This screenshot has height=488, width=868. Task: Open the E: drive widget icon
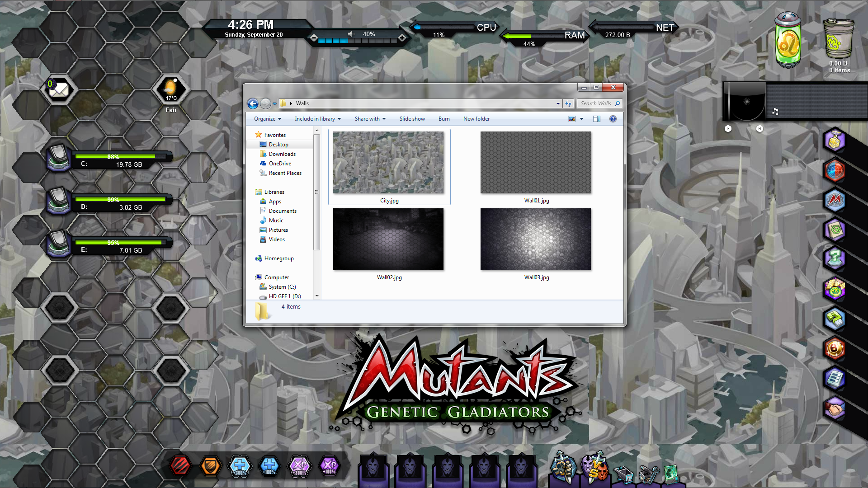point(59,243)
